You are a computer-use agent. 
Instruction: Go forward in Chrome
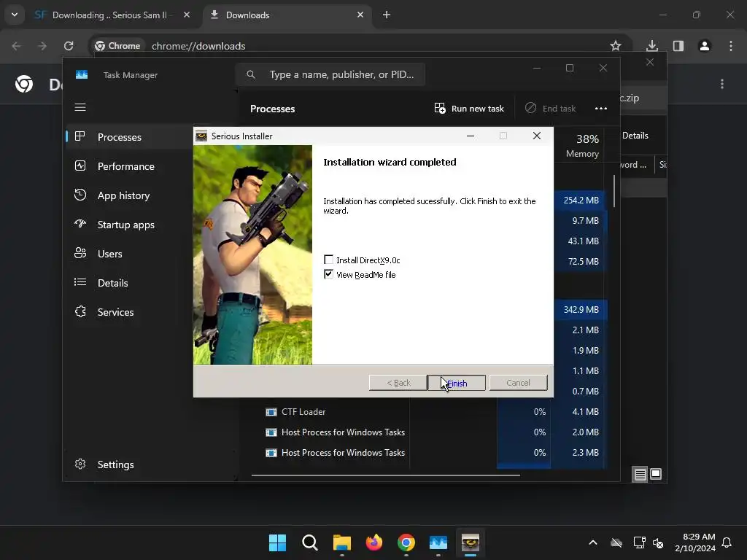[x=42, y=46]
